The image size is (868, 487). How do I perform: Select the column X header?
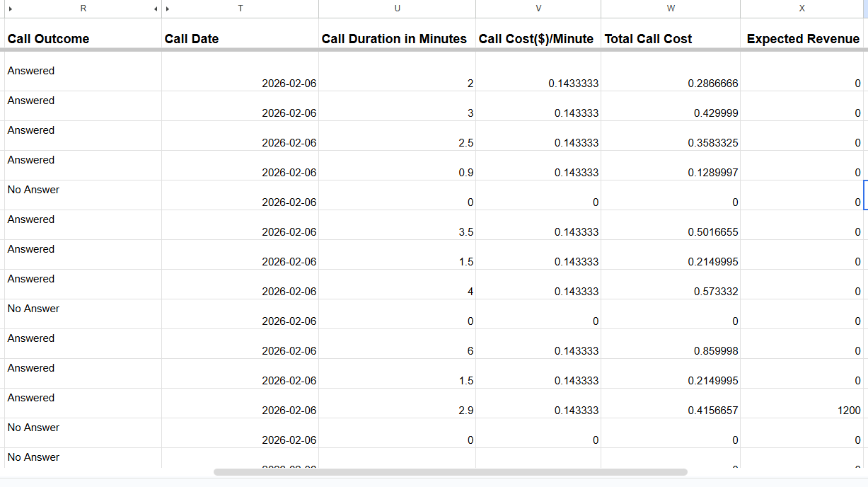point(802,8)
